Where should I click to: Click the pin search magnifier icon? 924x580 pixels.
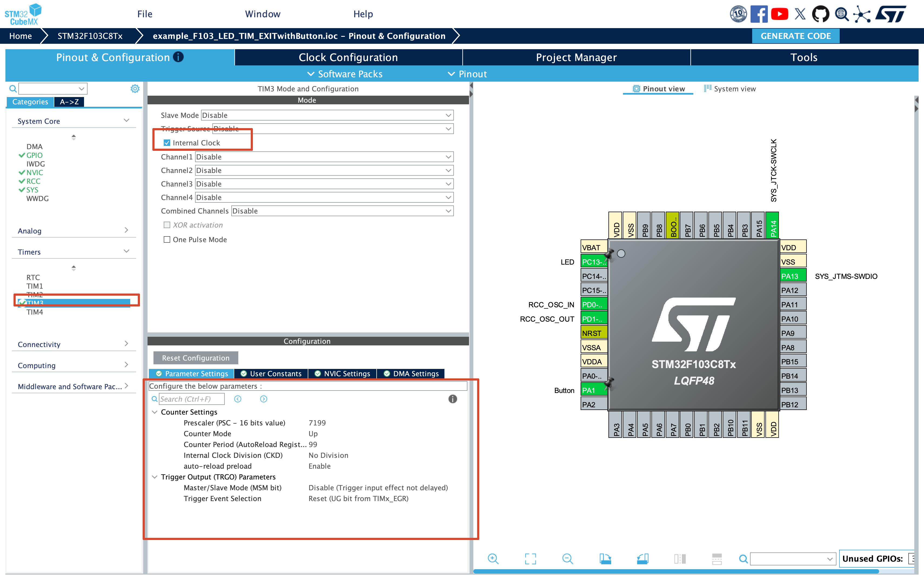coord(743,559)
